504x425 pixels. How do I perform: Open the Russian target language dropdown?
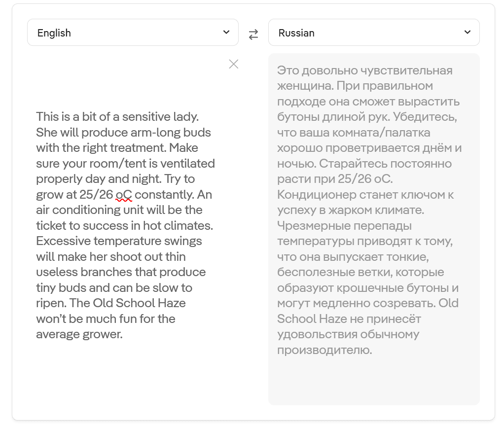tap(374, 33)
